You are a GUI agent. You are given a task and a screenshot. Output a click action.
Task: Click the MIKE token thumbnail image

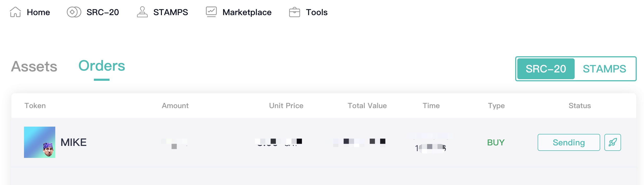click(40, 142)
